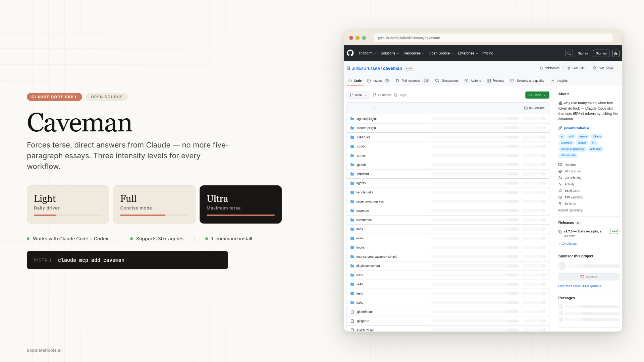Viewport: 644px width, 362px height.
Task: Click the forks icon in About
Action: 560,204
